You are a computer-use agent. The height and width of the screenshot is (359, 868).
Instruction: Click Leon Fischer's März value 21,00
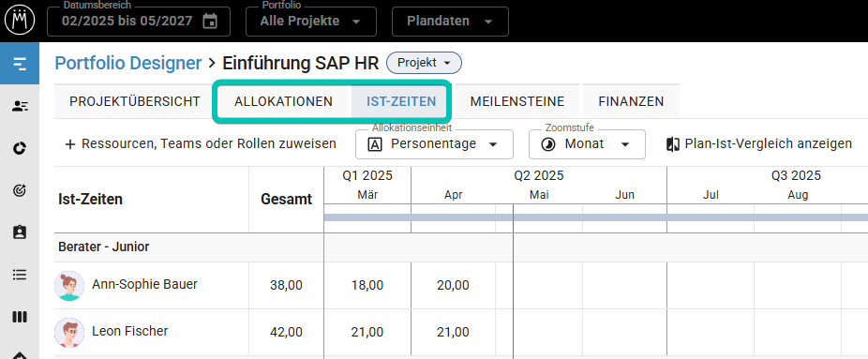pos(367,333)
